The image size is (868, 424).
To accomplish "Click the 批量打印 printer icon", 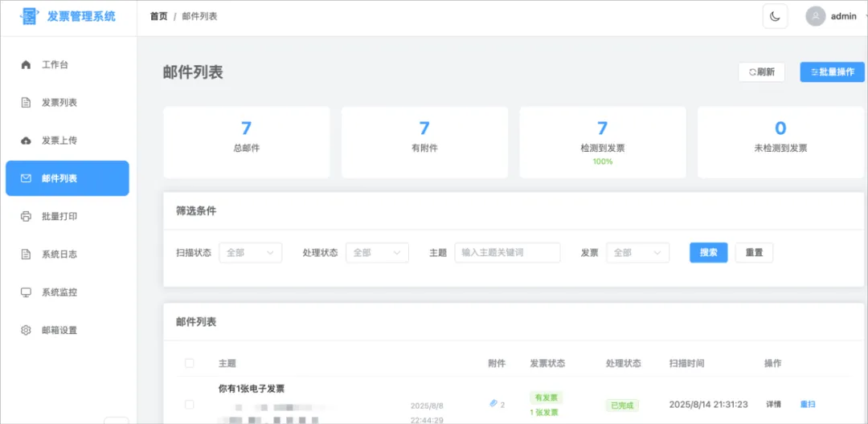I will click(x=26, y=216).
